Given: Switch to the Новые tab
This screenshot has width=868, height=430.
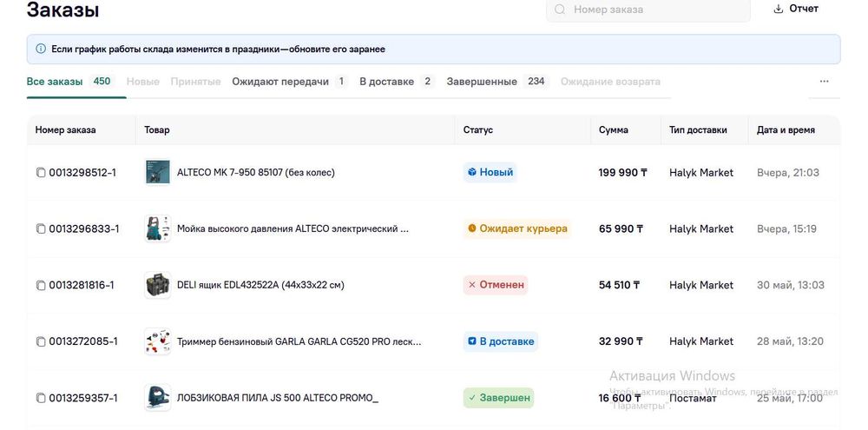Looking at the screenshot, I should pyautogui.click(x=143, y=82).
